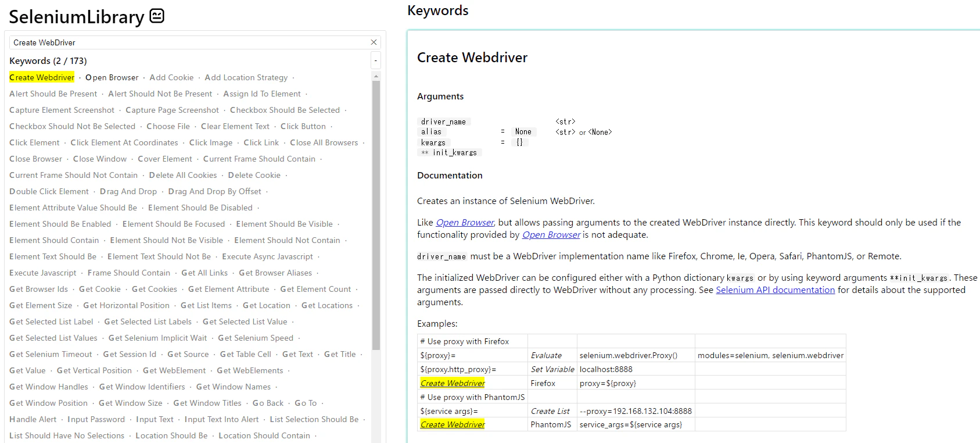Screen dimensions: 980x443
Task: Click 'service_args=${service args}' cell
Action: 636,424
